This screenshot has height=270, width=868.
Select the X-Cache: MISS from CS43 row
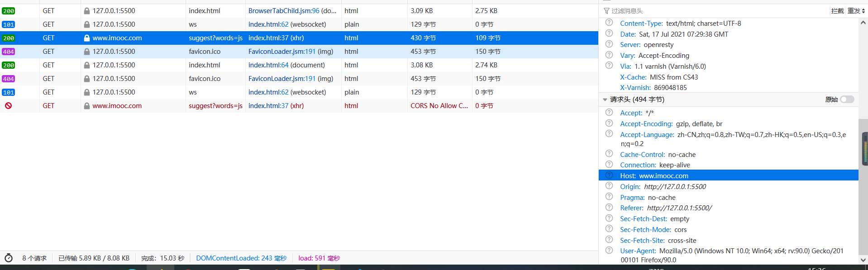729,77
